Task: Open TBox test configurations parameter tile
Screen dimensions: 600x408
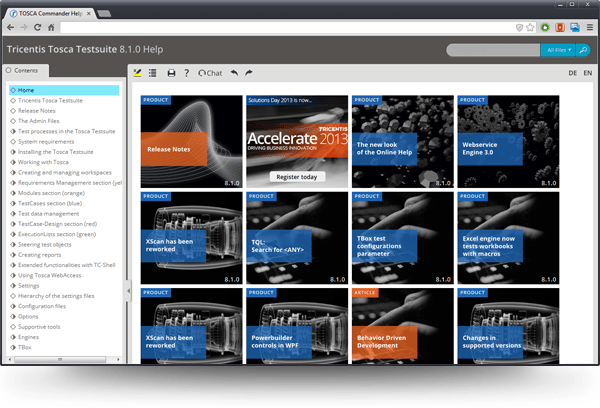Action: (403, 238)
